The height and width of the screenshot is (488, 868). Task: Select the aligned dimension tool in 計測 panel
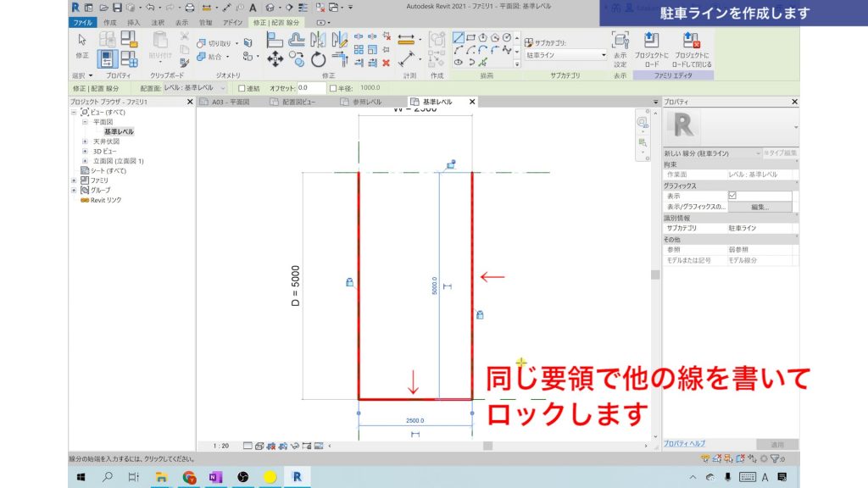click(x=406, y=37)
